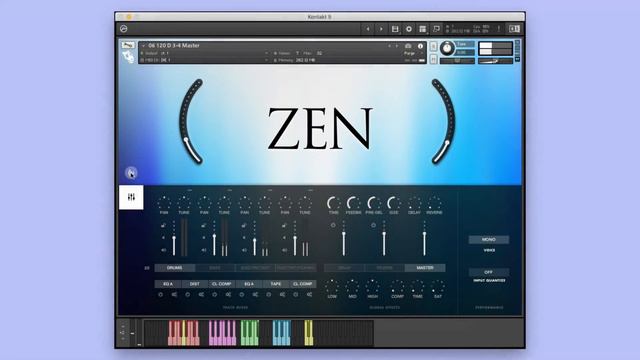Click octave up button left of keyboard
The width and height of the screenshot is (640, 360).
(122, 327)
